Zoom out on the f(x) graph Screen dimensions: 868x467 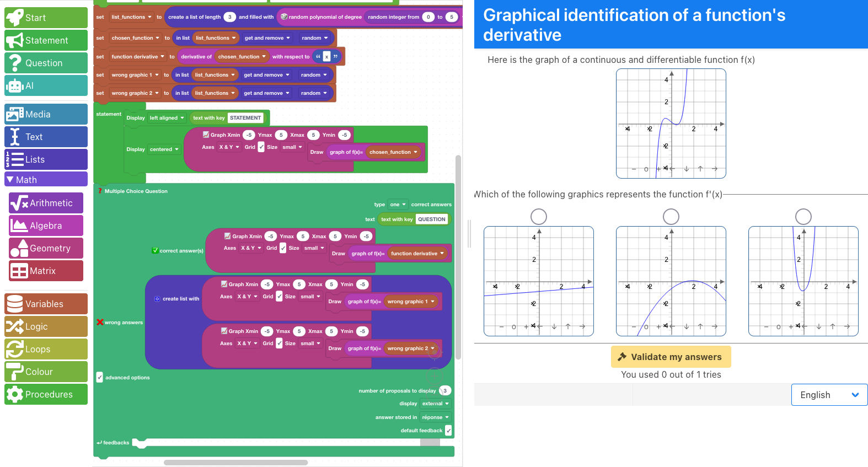[x=634, y=169]
